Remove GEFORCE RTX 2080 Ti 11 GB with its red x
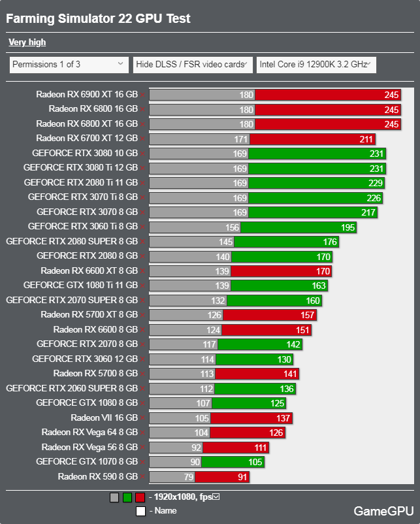The image size is (420, 524). [142, 183]
